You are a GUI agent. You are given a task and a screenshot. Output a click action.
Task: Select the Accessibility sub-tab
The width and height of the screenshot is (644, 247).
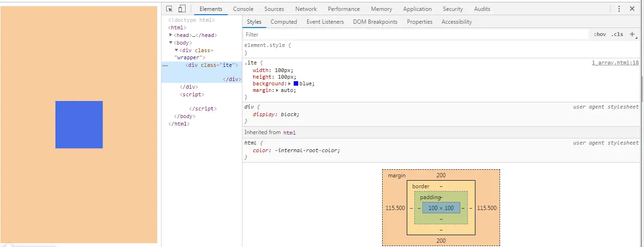(456, 22)
